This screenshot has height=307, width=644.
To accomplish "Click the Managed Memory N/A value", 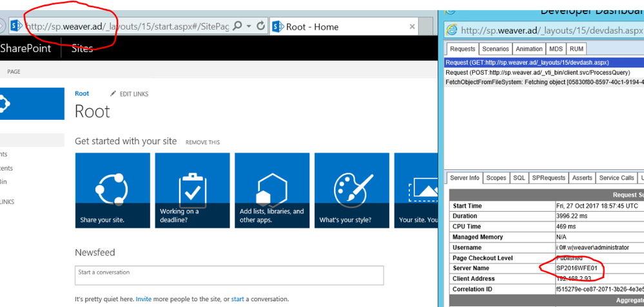I will pyautogui.click(x=561, y=237).
